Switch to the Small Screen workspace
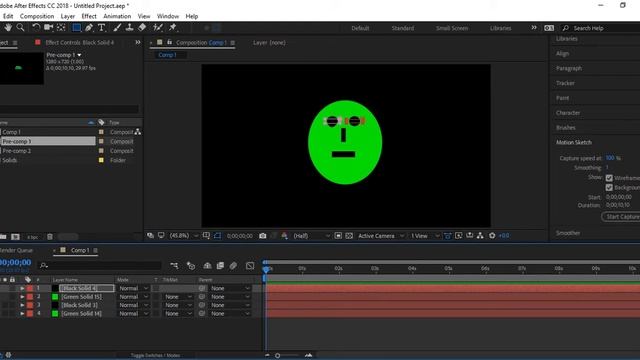640x360 pixels. click(452, 28)
